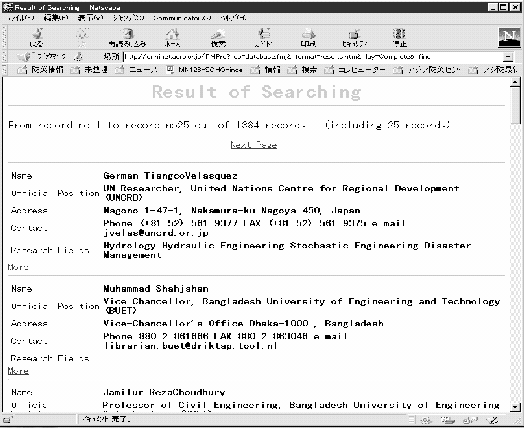Click the security lock icon in status bar

click(x=7, y=420)
